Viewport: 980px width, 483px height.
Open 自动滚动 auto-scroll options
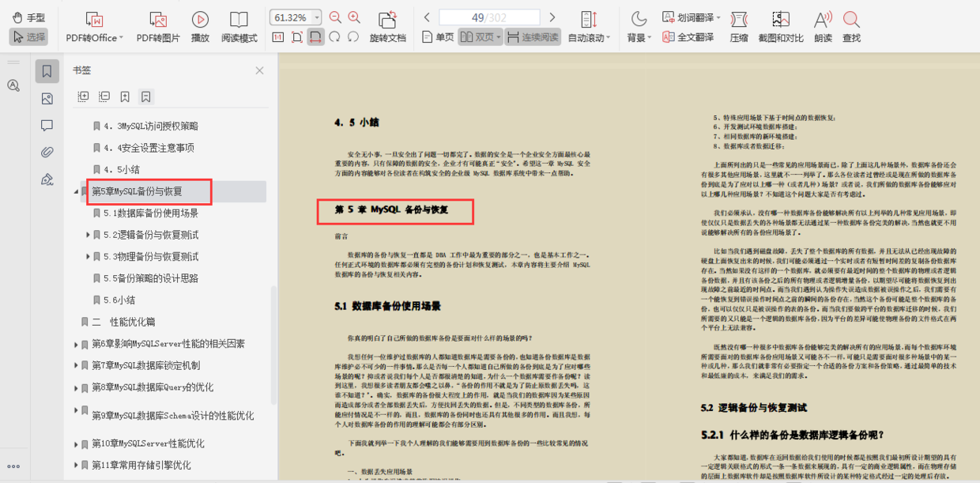pos(589,27)
